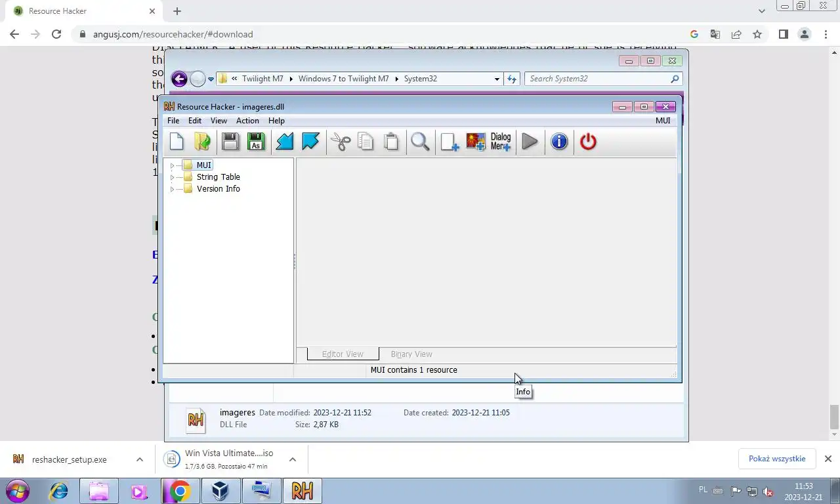The height and width of the screenshot is (504, 840).
Task: Click the Explorer forward arrow button
Action: (198, 79)
